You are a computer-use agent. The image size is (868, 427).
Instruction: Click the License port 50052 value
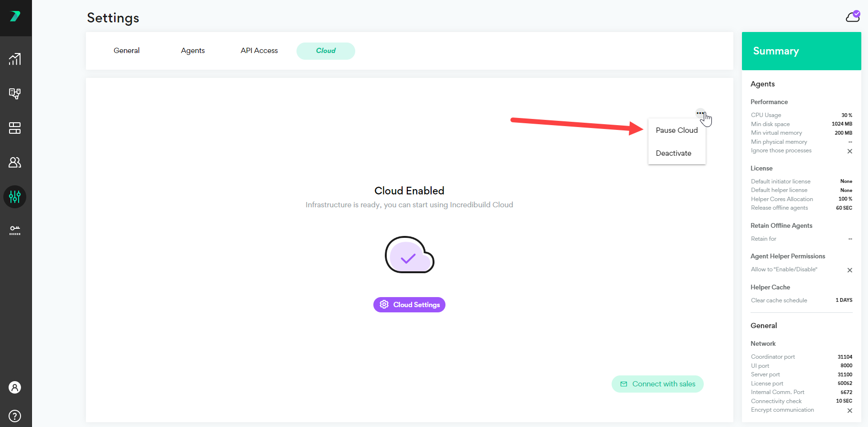coord(845,384)
